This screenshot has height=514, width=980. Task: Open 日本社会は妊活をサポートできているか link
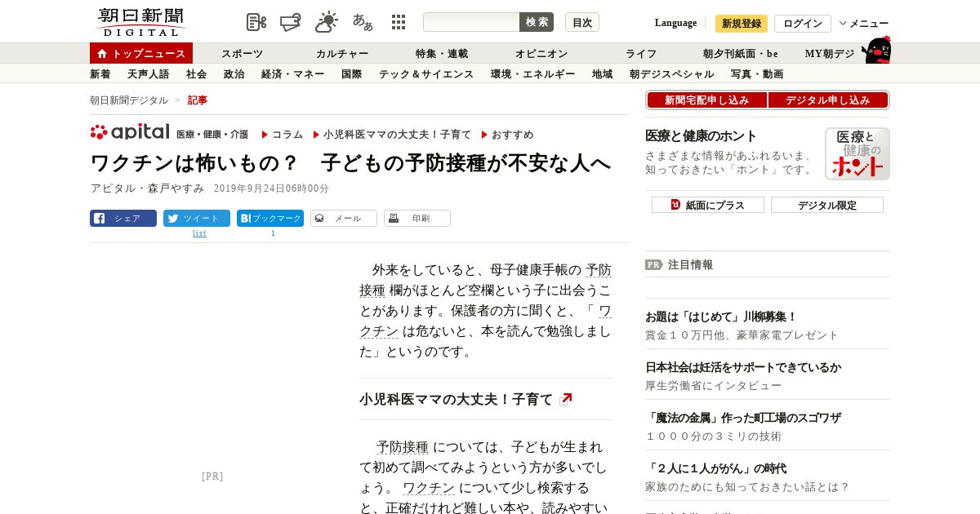point(743,367)
